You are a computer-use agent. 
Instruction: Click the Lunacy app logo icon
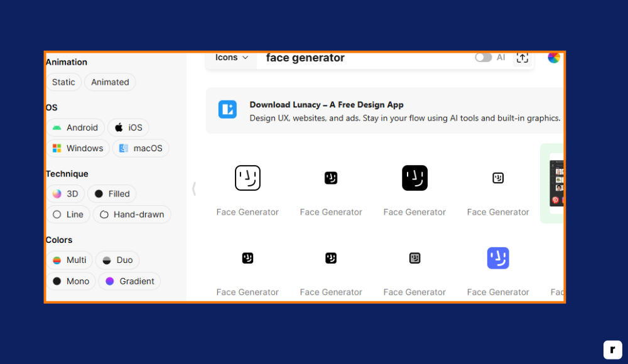click(227, 109)
